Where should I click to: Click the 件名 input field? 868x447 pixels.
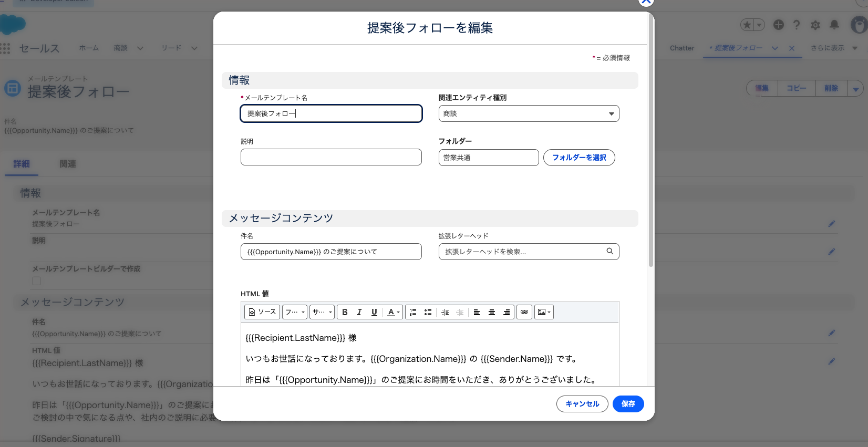tap(331, 252)
